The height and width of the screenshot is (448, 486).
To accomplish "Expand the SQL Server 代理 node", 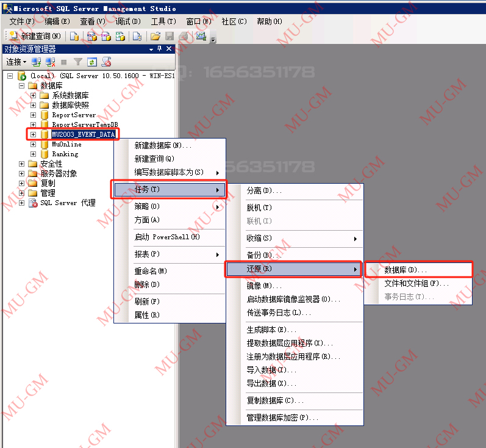I will (21, 203).
